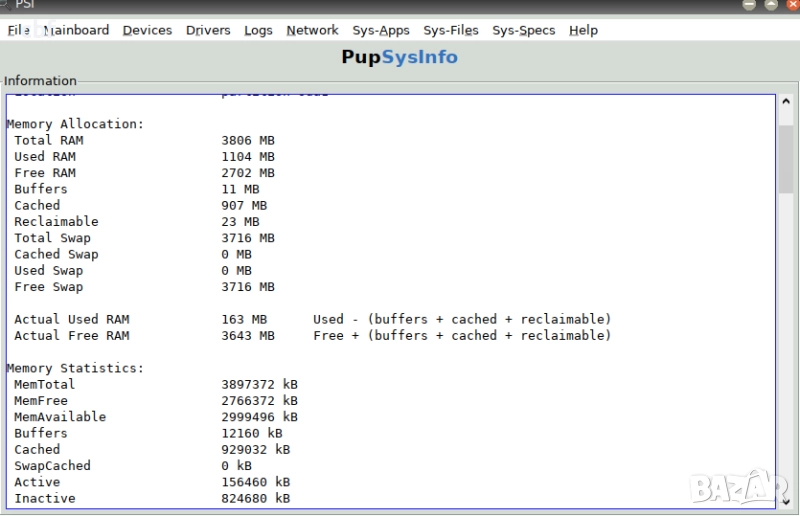Click the PupSysInfo title heading
Screen dimensions: 800x516
[x=399, y=57]
